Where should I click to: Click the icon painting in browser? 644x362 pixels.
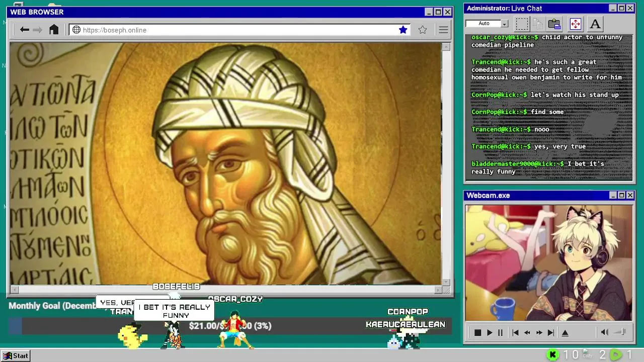225,164
